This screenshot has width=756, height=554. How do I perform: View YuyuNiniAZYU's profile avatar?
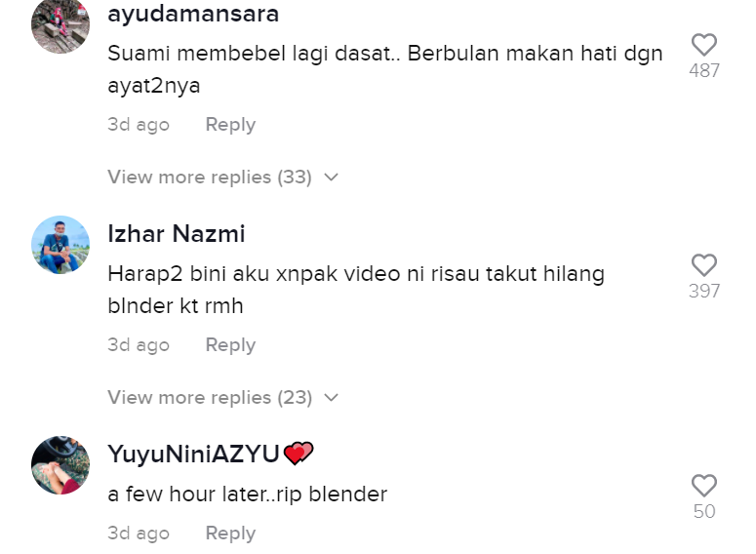pos(60,465)
